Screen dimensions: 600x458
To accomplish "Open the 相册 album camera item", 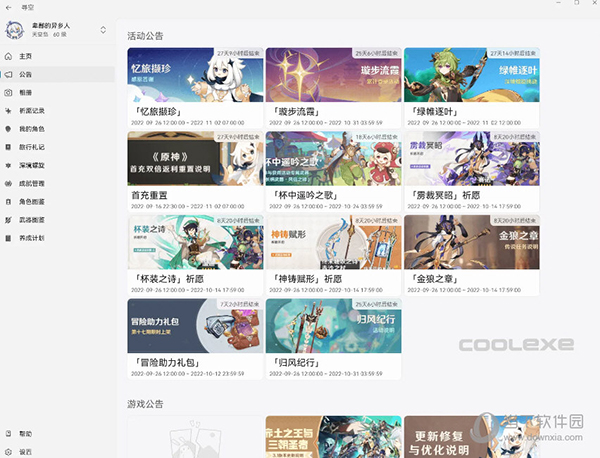I will [57, 93].
